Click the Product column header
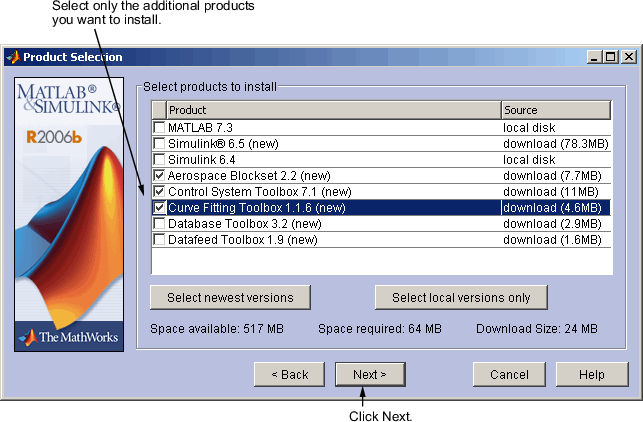Screen dimensions: 643x422 pos(334,110)
